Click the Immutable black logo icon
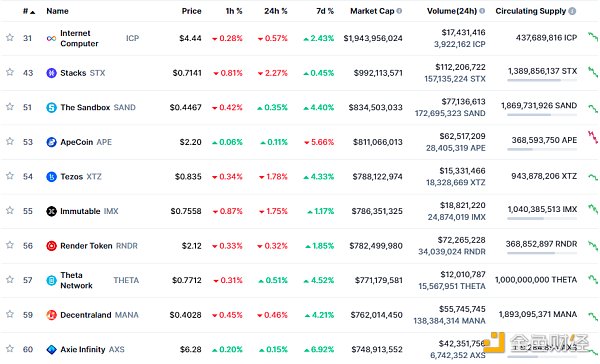600x364 pixels. 51,211
